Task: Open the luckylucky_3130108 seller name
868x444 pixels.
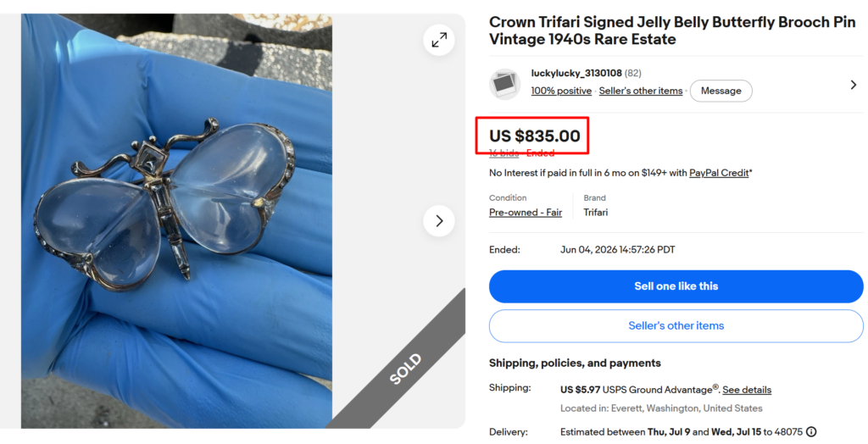Action: (x=576, y=73)
